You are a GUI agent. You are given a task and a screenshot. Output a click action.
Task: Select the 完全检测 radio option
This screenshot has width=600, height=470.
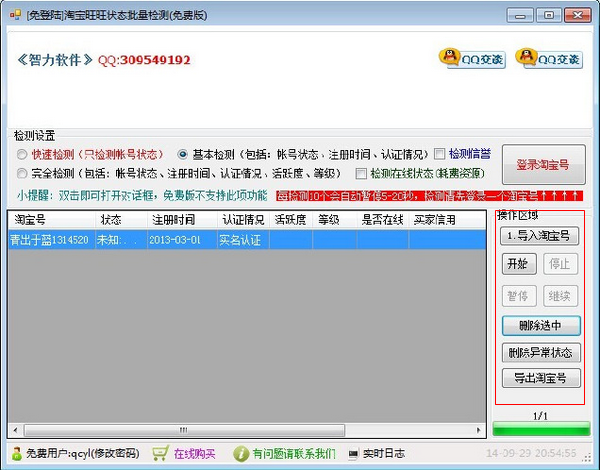pos(23,173)
